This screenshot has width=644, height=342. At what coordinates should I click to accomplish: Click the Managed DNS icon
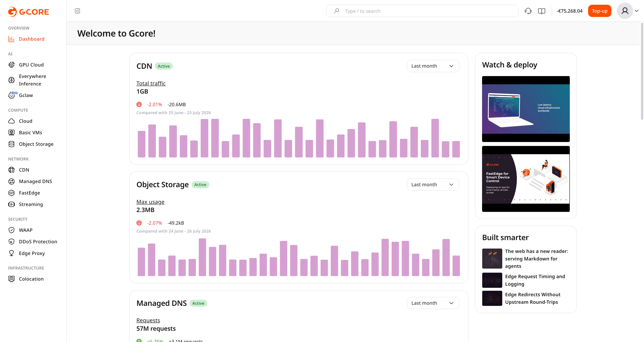click(x=11, y=181)
